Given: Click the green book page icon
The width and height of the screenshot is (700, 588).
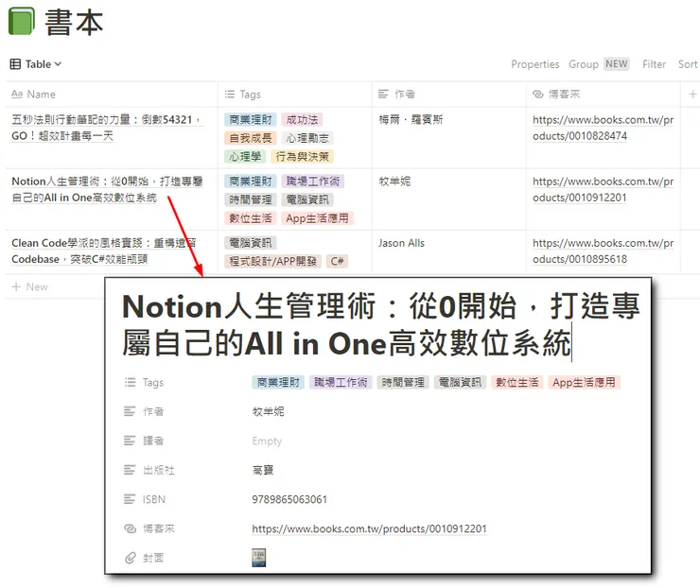Looking at the screenshot, I should 22,21.
